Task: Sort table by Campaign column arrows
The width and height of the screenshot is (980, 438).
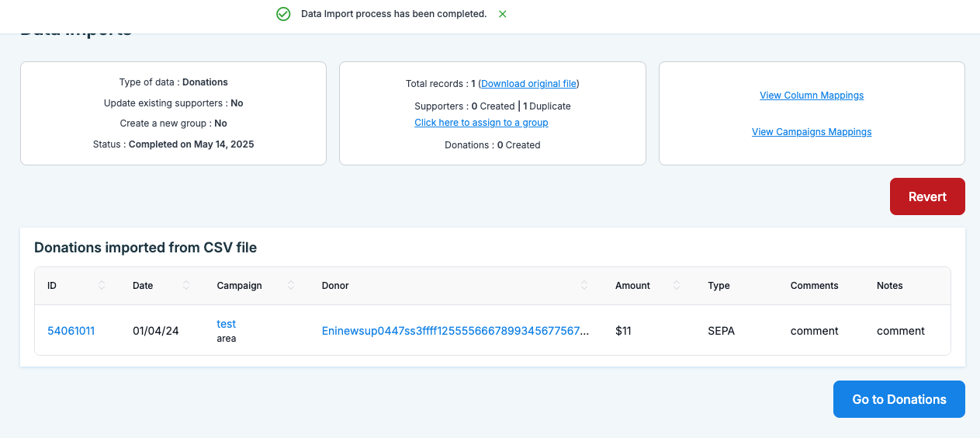Action: click(x=291, y=286)
